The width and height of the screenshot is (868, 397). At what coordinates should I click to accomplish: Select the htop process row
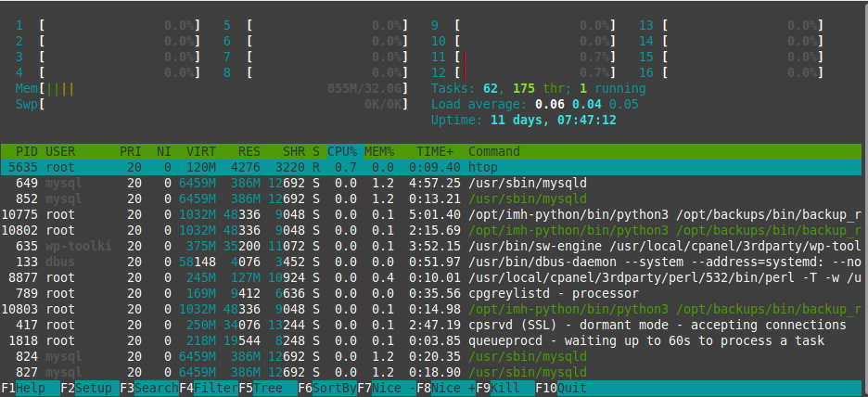[431, 167]
